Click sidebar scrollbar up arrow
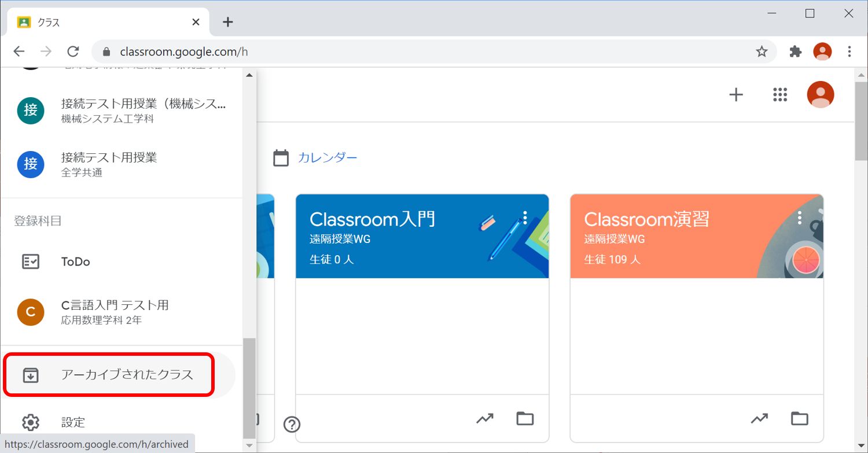Image resolution: width=868 pixels, height=453 pixels. 249,75
